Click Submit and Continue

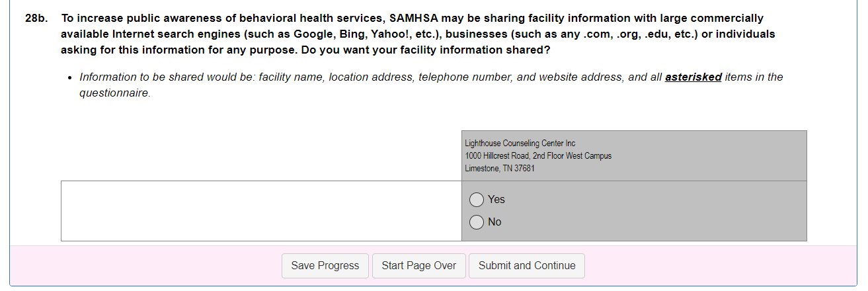527,266
